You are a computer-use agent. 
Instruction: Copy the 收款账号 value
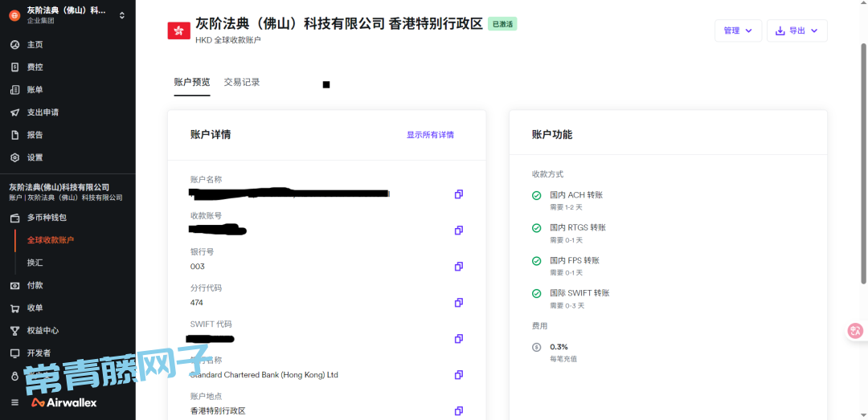(458, 230)
